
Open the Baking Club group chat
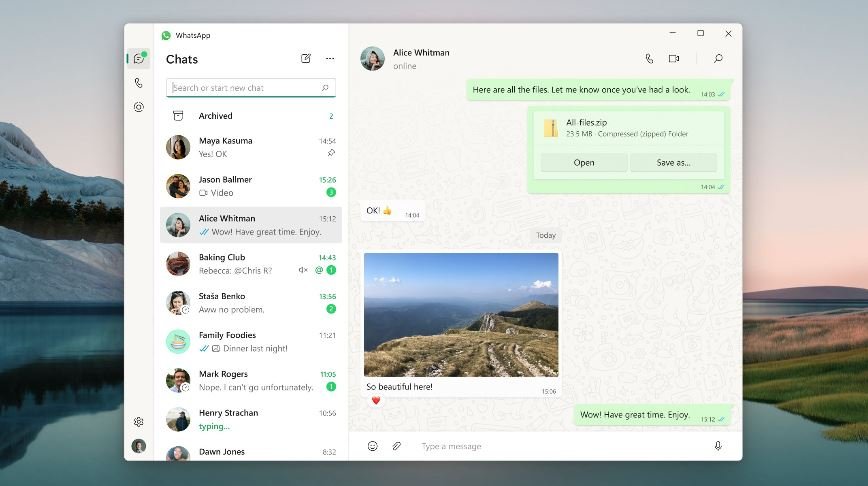coord(251,263)
